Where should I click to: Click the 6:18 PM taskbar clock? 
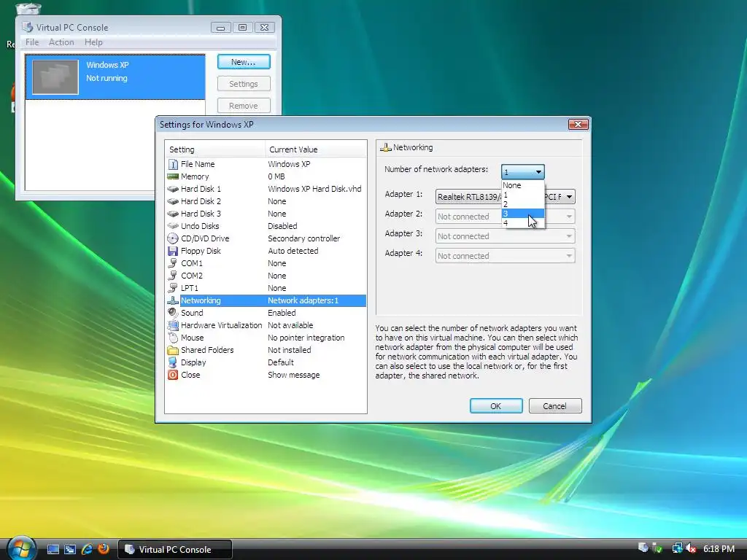point(719,548)
